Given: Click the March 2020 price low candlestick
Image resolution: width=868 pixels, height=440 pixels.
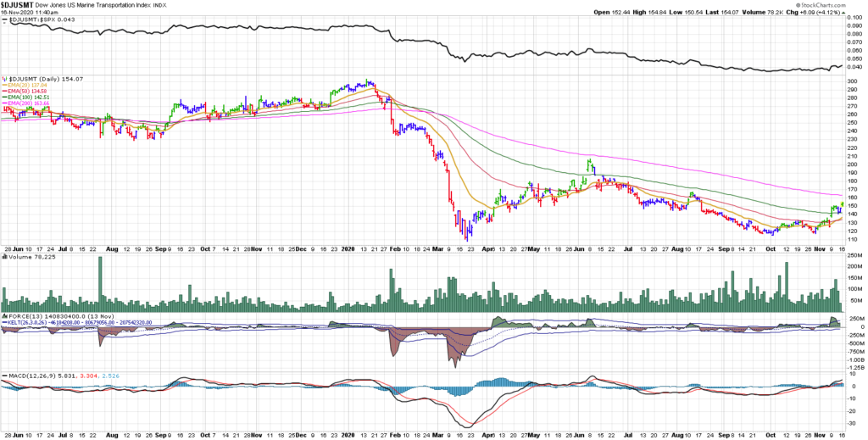Looking at the screenshot, I should (x=466, y=234).
